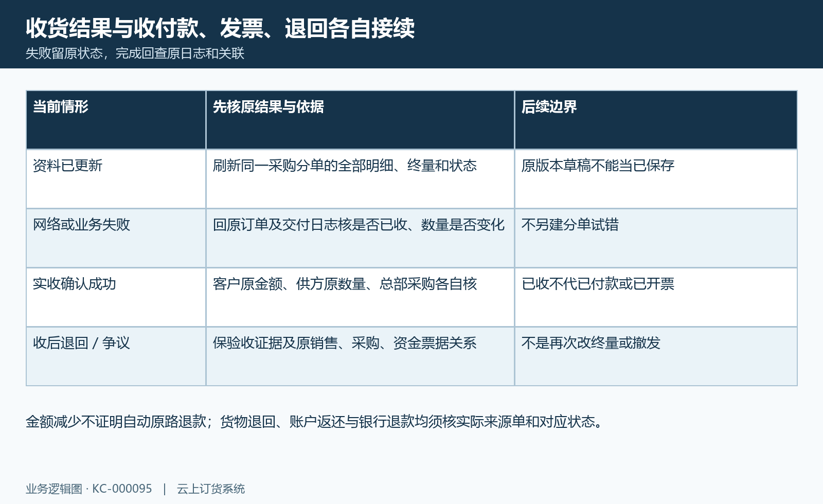Click the cell 回原订单及交付日志核是否已收、数量是否变化

point(360,238)
